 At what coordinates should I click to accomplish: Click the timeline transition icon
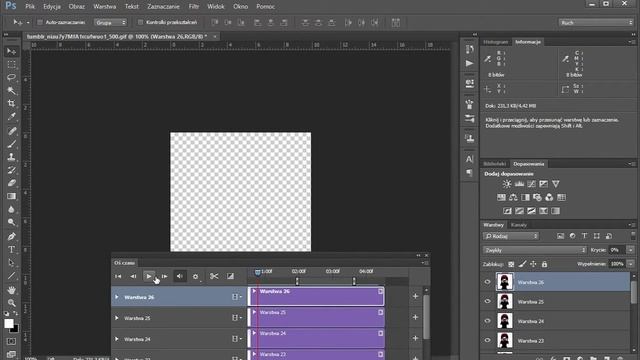click(x=230, y=276)
